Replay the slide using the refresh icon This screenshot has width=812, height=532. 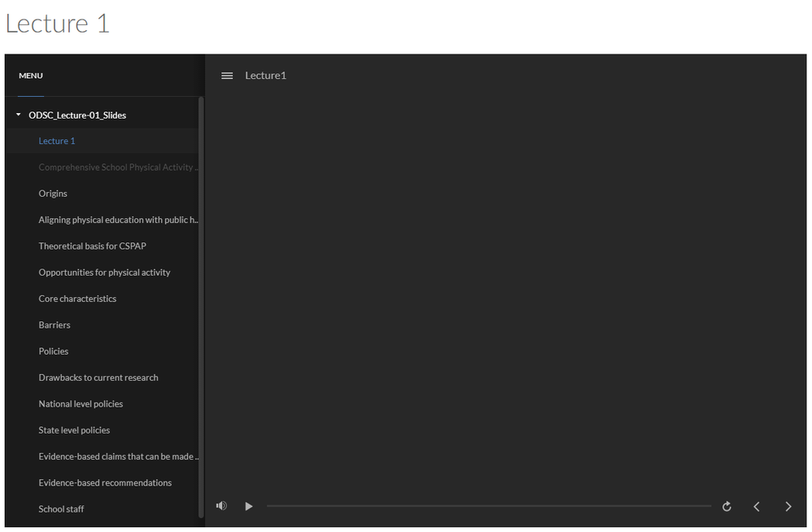pos(726,506)
